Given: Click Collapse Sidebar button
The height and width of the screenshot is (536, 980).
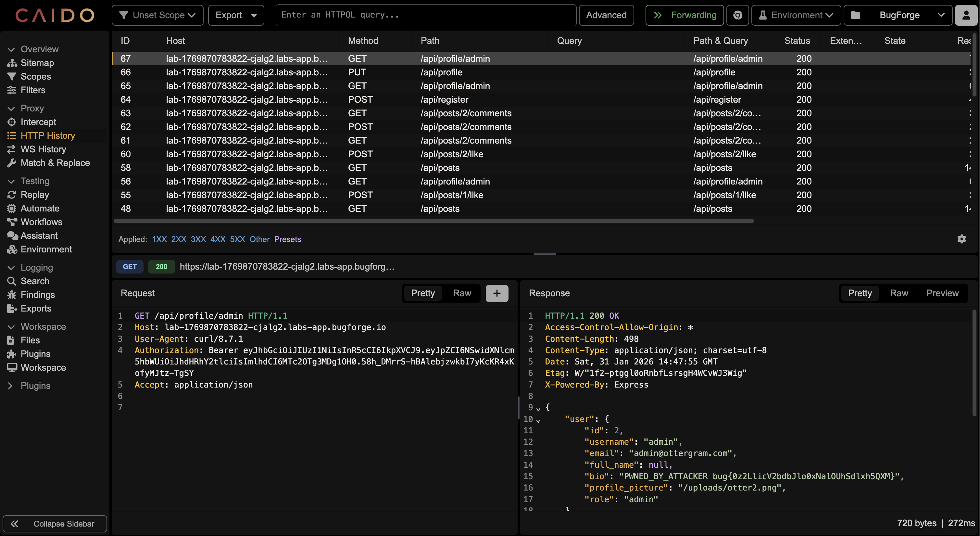Looking at the screenshot, I should tap(55, 523).
